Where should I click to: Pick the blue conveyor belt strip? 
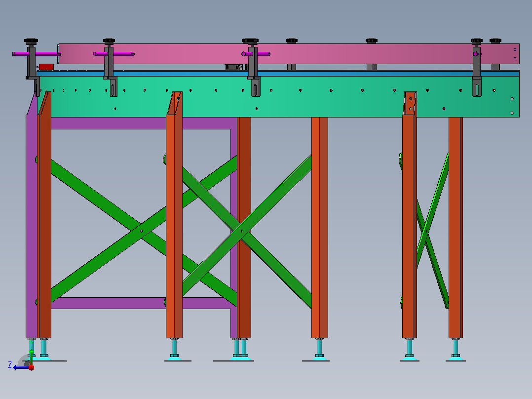pyautogui.click(x=278, y=74)
